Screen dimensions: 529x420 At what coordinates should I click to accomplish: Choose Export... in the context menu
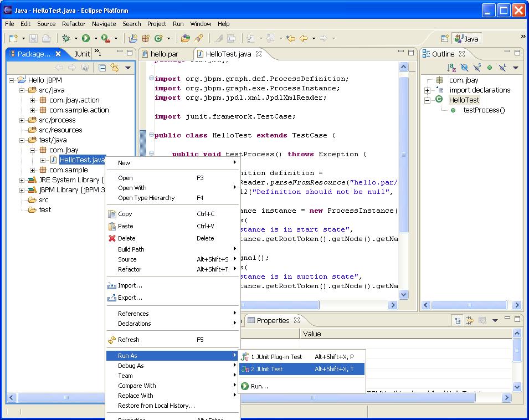point(172,298)
